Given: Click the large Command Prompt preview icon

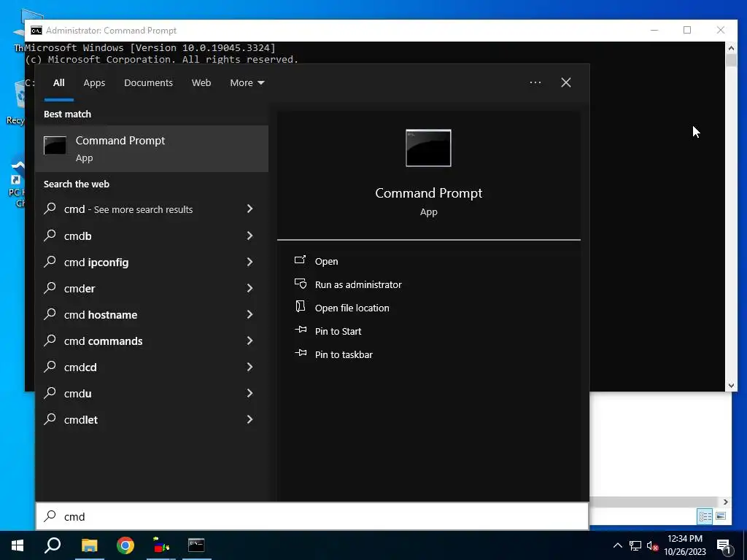Looking at the screenshot, I should point(428,148).
